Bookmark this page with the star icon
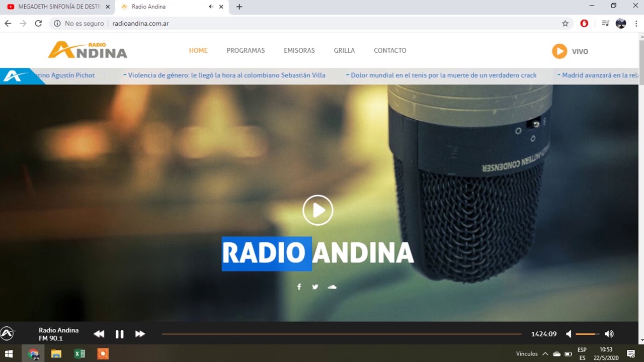Screen dimensions: 644x362 pyautogui.click(x=565, y=24)
